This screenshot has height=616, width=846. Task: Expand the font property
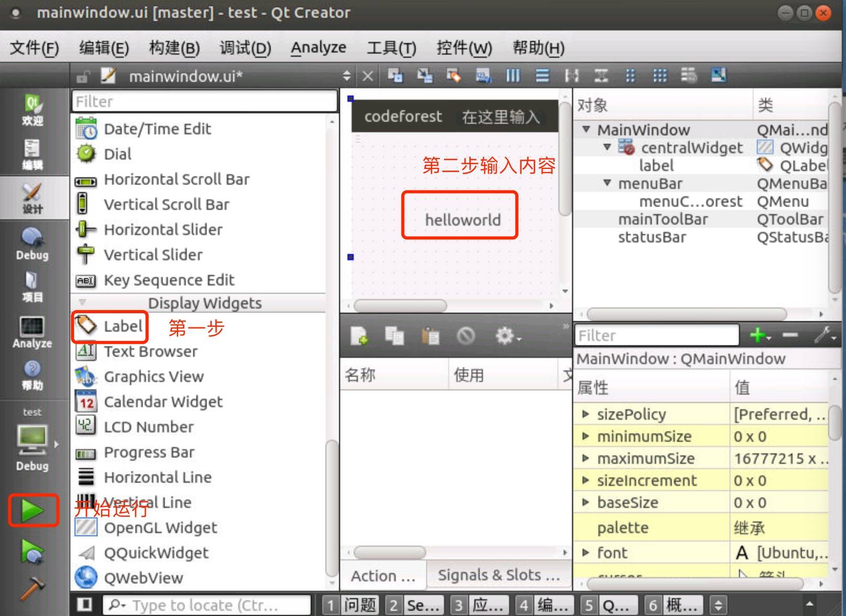[x=586, y=552]
